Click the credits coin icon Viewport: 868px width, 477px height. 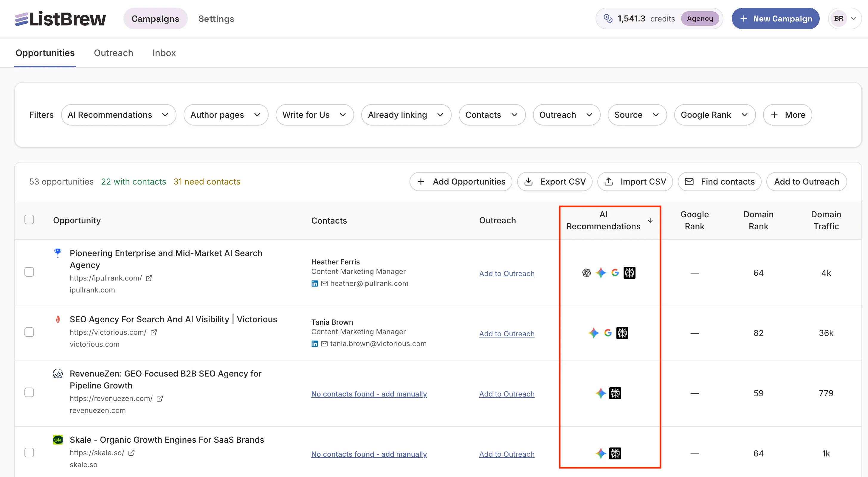tap(608, 18)
